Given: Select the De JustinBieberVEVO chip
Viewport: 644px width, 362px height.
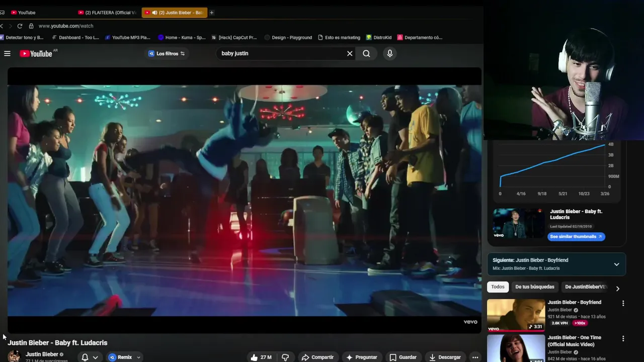Looking at the screenshot, I should click(x=586, y=287).
